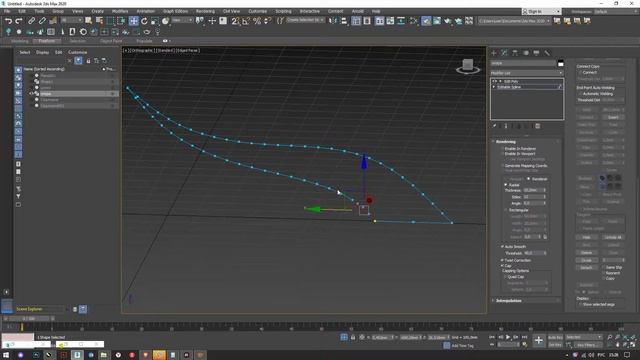
Task: Click the Thickness value field
Action: [533, 190]
